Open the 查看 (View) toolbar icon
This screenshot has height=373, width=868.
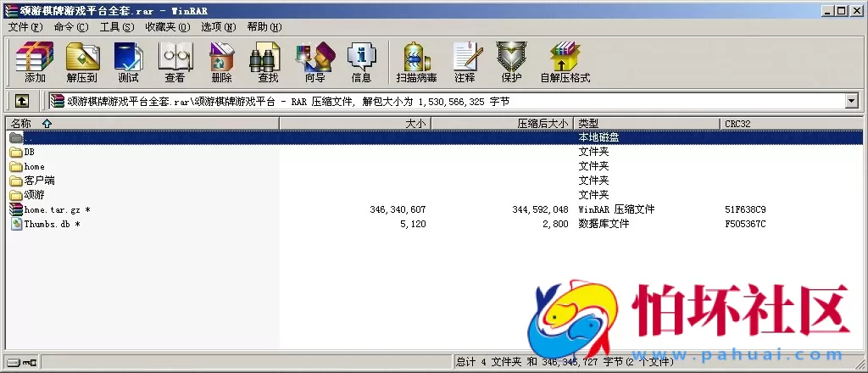click(x=175, y=57)
